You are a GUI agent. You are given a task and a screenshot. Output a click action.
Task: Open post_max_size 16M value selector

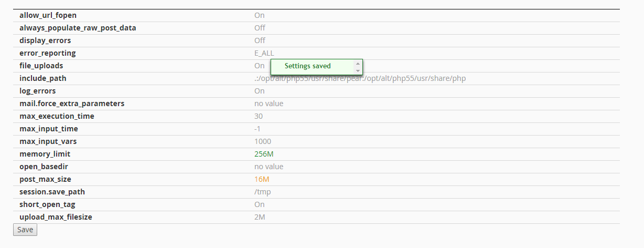(262, 179)
